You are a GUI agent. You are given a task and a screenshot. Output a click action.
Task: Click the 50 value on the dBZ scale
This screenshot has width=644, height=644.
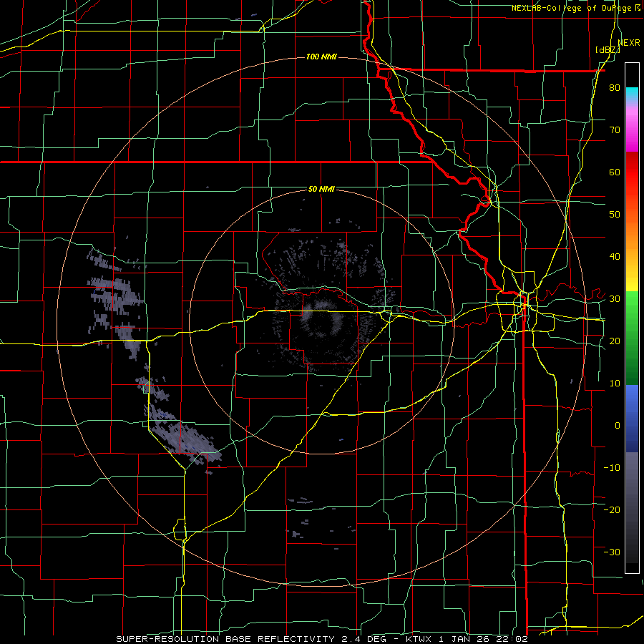pos(615,215)
